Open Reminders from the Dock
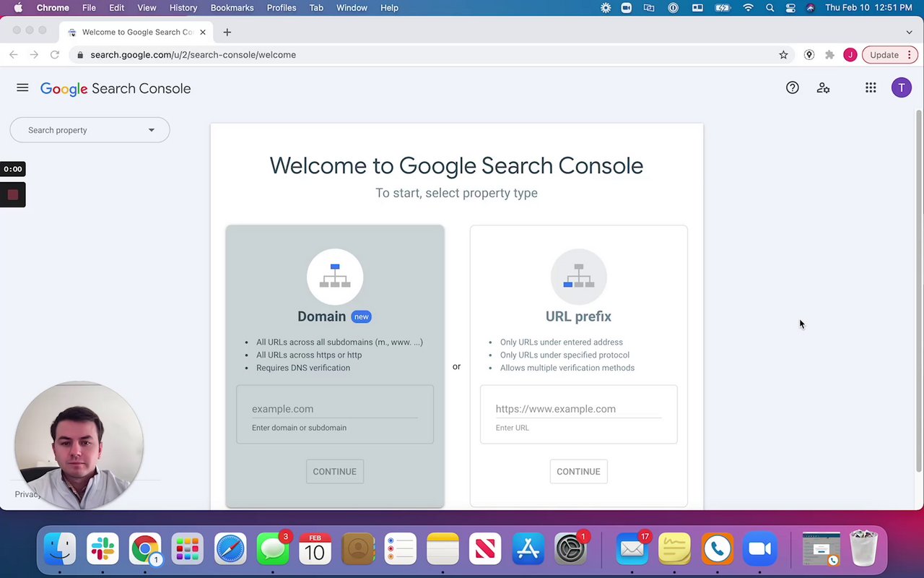Viewport: 924px width, 578px height. pos(401,550)
